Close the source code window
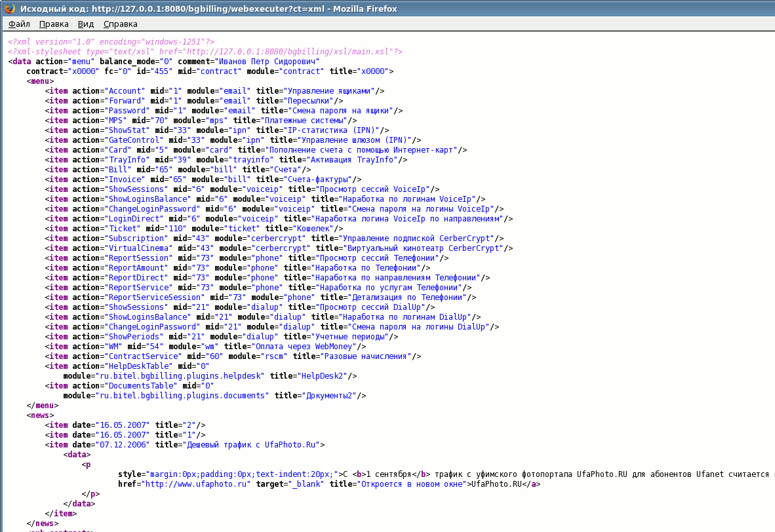This screenshot has height=532, width=775. pos(768,9)
